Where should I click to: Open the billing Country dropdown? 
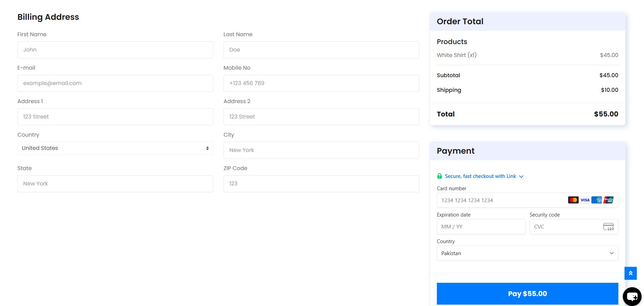pos(115,148)
